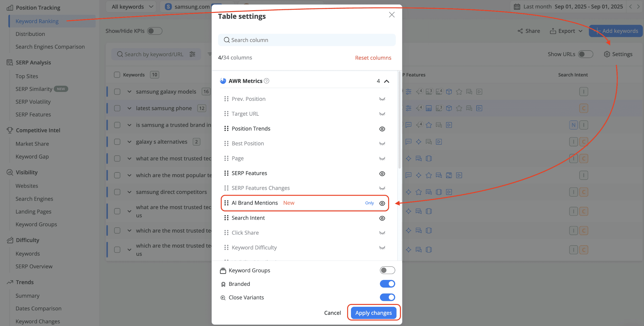Image resolution: width=644 pixels, height=326 pixels.
Task: Show the Best Position column
Action: 382,143
